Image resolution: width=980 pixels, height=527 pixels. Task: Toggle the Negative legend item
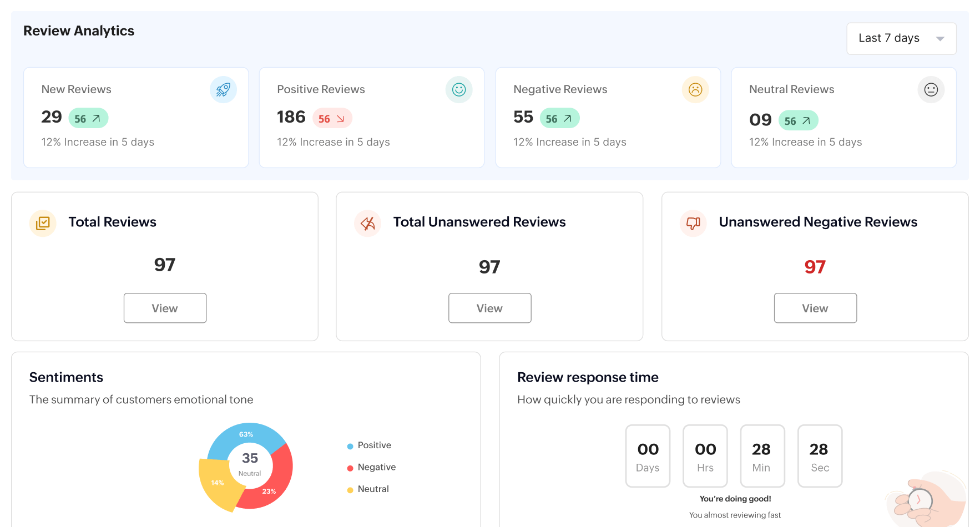click(x=376, y=467)
